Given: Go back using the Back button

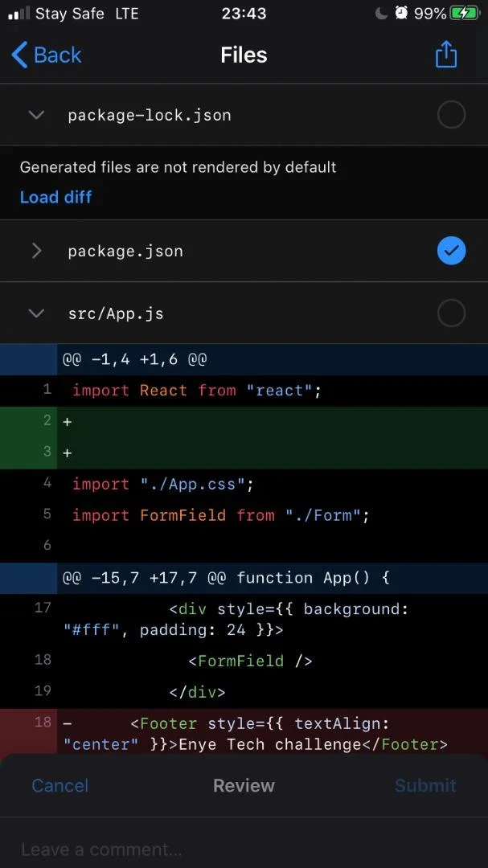Looking at the screenshot, I should (47, 55).
